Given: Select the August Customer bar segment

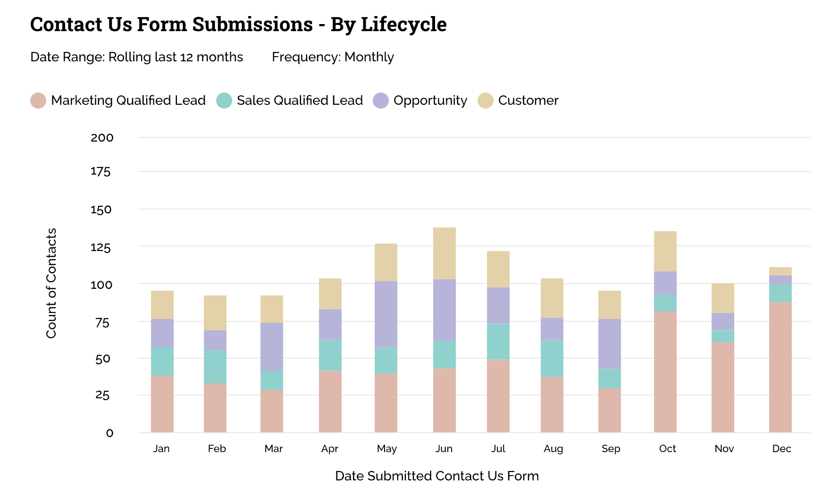Looking at the screenshot, I should click(552, 298).
